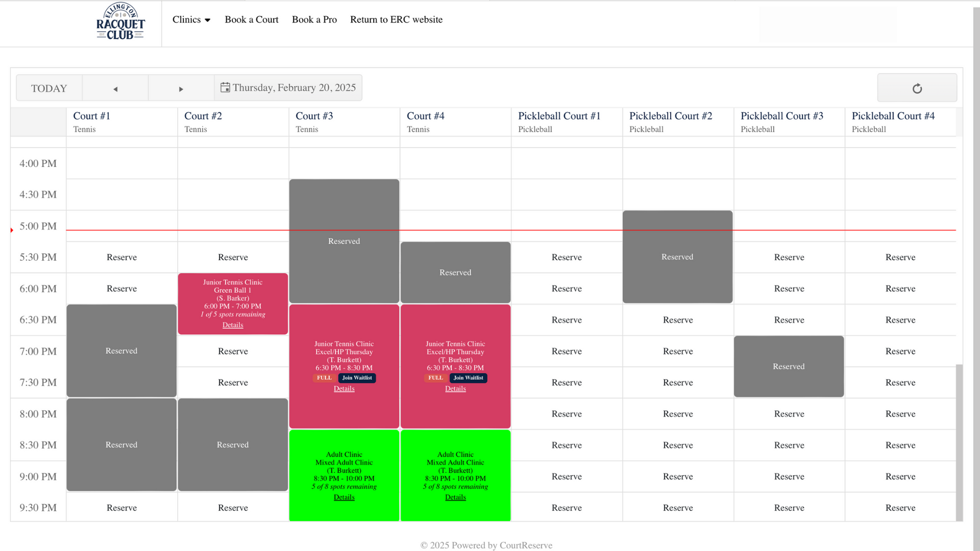Jump to TODAY in scheduler
The image size is (980, 551).
pyautogui.click(x=49, y=88)
